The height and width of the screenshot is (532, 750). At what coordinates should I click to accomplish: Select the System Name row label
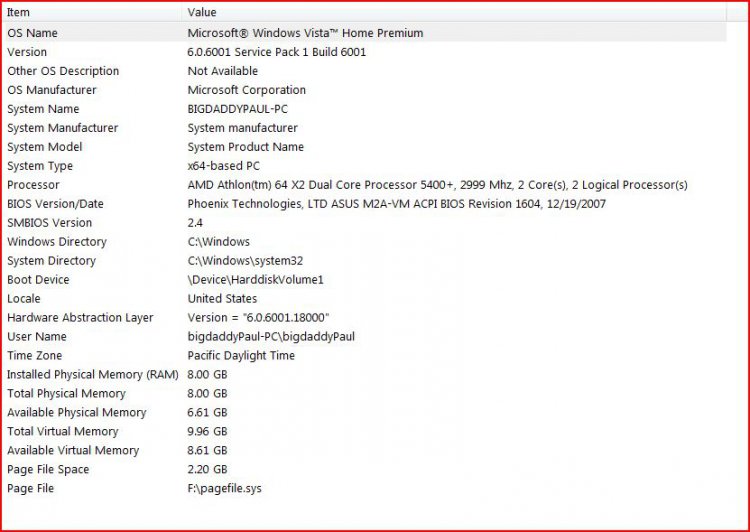(x=43, y=109)
